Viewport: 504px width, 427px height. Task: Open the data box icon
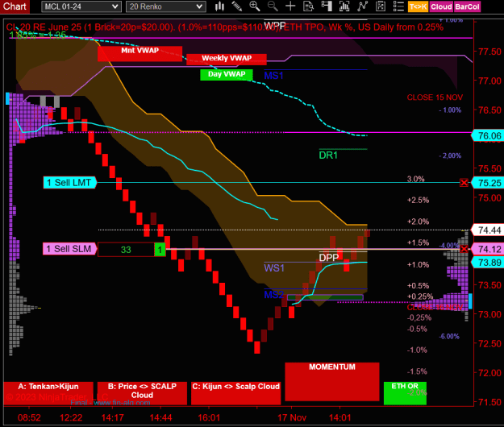pyautogui.click(x=308, y=6)
